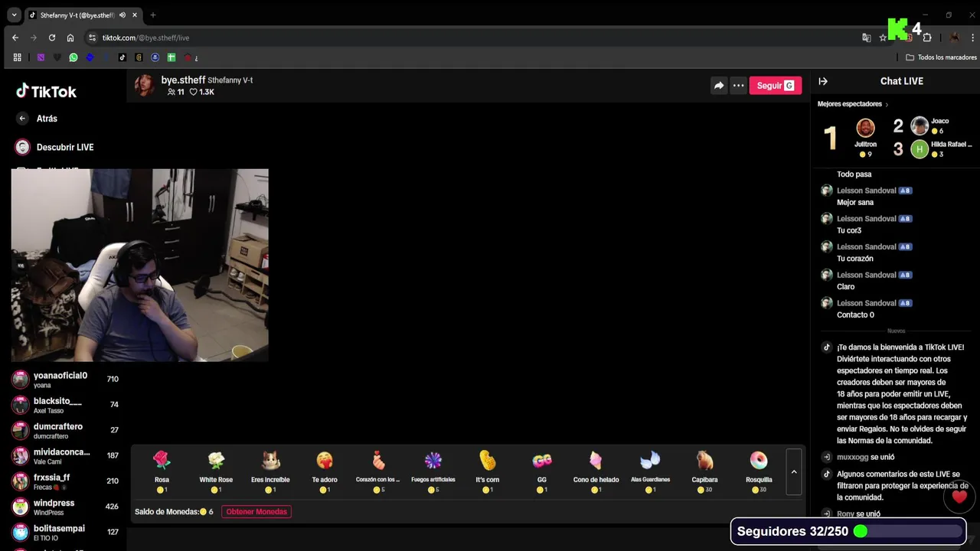Viewport: 980px width, 551px height.
Task: Reload the page
Action: click(52, 37)
